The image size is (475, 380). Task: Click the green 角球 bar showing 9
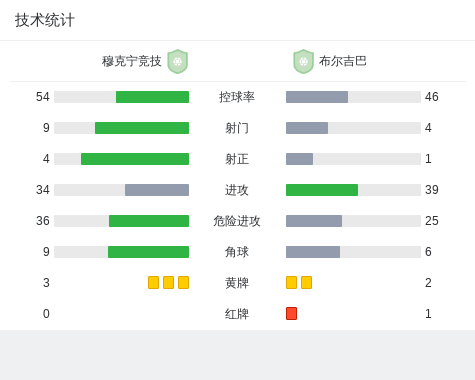click(148, 252)
